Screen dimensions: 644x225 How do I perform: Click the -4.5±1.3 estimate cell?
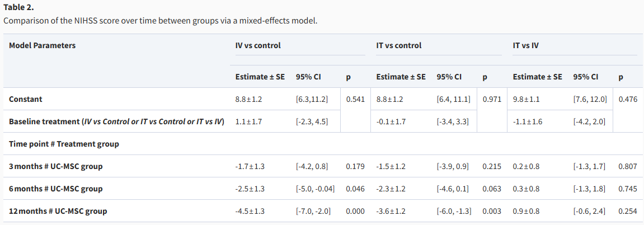click(250, 211)
